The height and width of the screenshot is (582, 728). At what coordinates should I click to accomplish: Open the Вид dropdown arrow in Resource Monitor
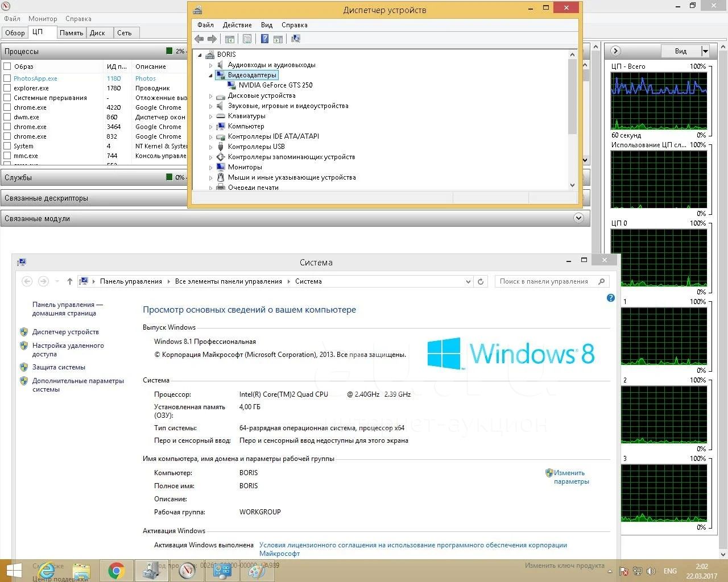pos(705,51)
